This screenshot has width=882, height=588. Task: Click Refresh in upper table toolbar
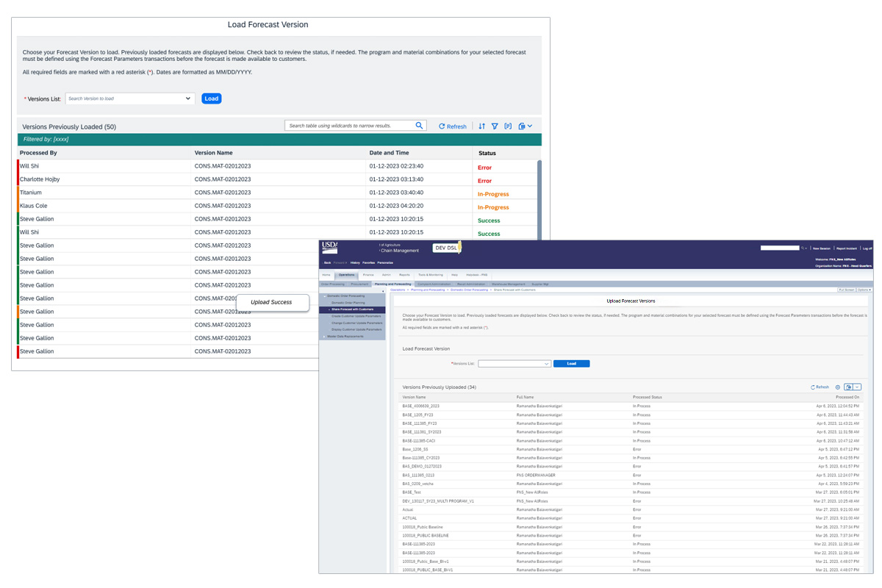pyautogui.click(x=453, y=126)
